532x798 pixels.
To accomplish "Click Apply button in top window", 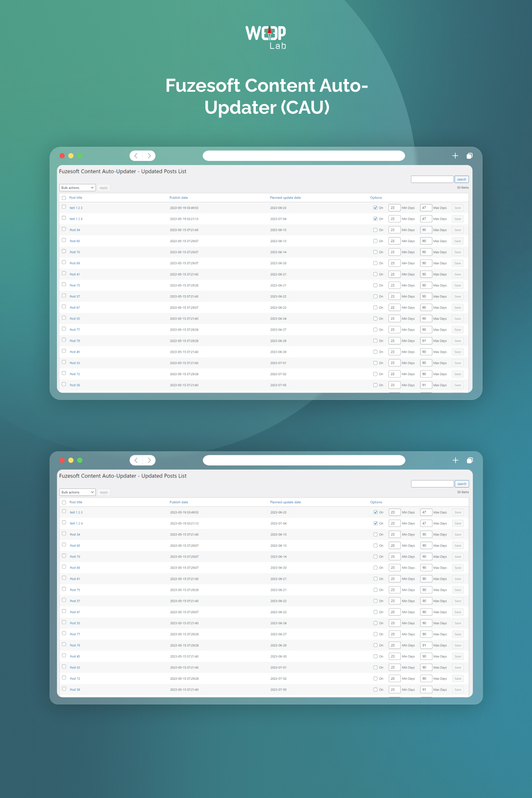I will (x=104, y=188).
